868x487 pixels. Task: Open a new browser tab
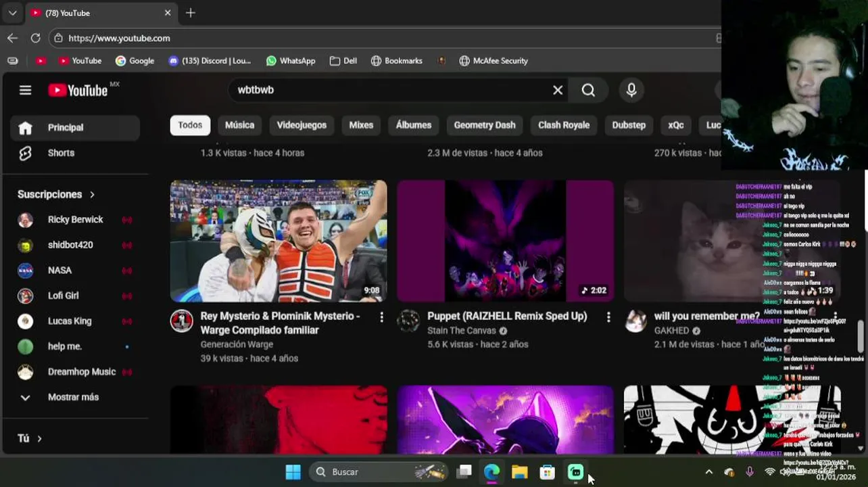pos(191,13)
